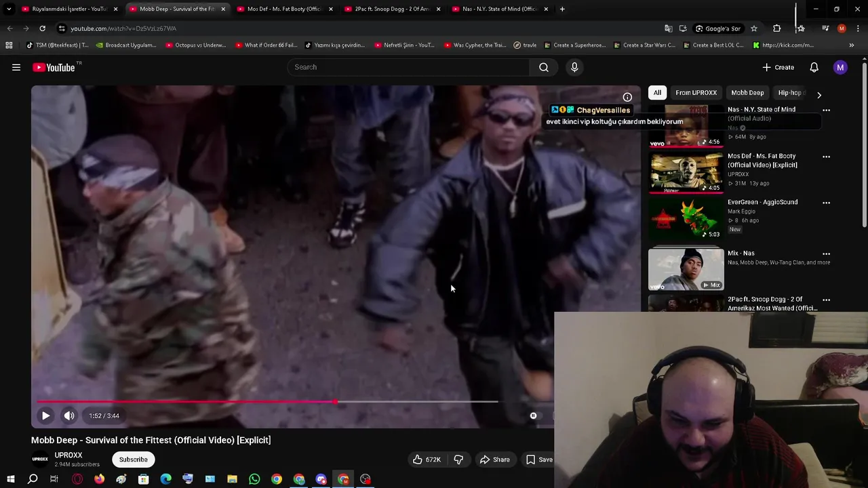
Task: Open options for 2Pac 2 Of Amerikaz suggestion
Action: pyautogui.click(x=826, y=300)
